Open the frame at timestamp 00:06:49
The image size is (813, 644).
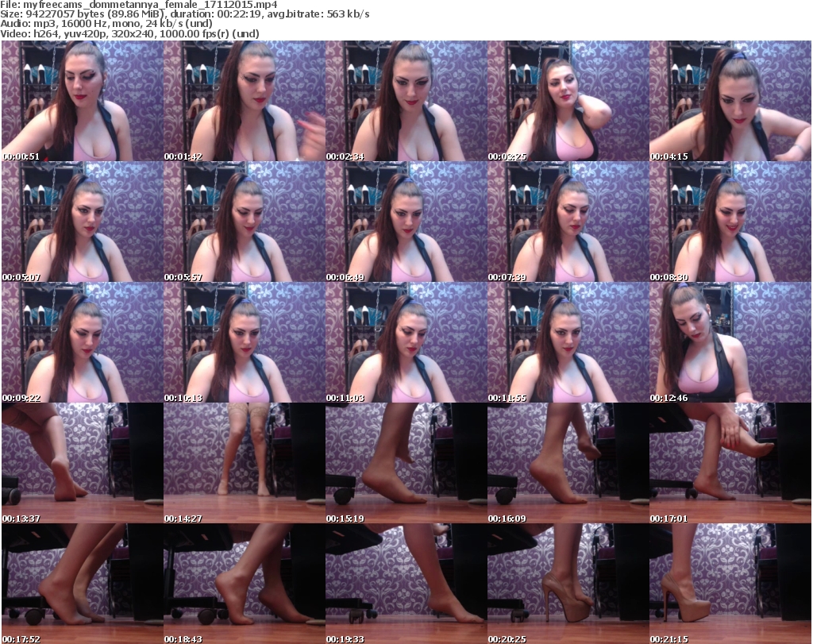[x=406, y=222]
